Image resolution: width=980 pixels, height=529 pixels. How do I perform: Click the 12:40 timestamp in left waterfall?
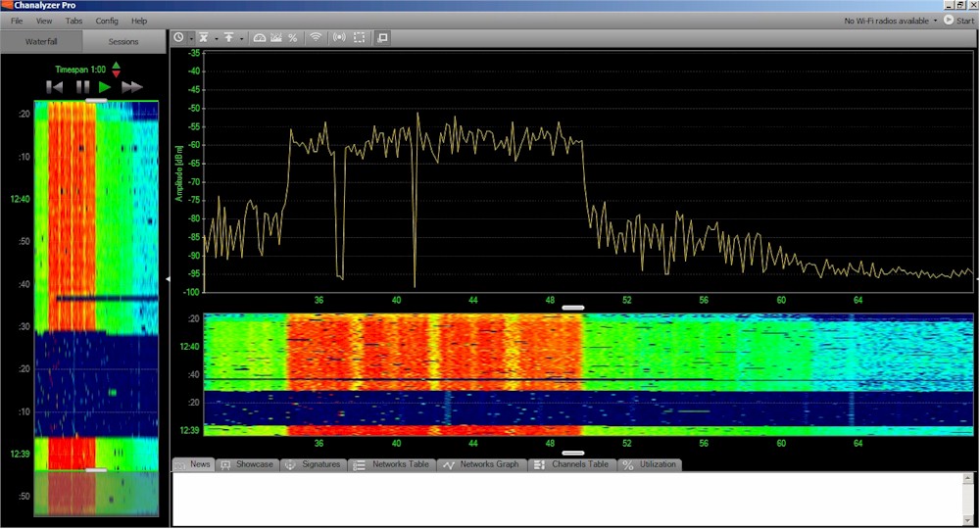tap(20, 199)
